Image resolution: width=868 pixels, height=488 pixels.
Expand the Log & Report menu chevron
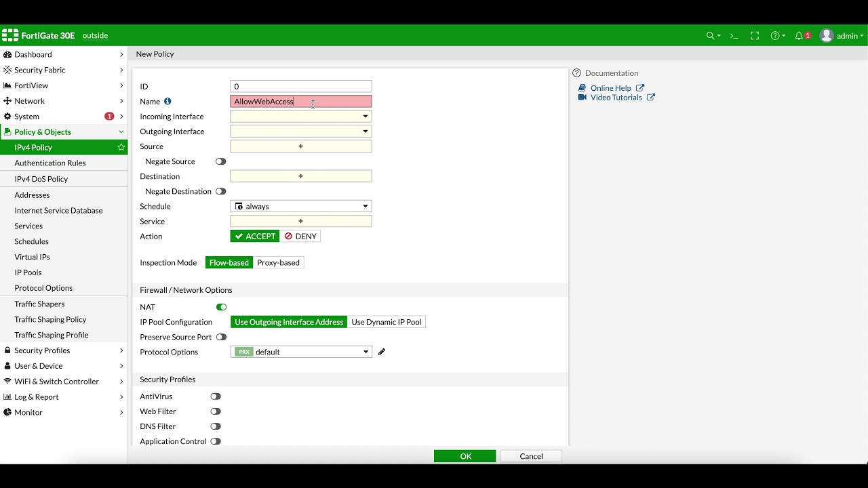pos(121,397)
